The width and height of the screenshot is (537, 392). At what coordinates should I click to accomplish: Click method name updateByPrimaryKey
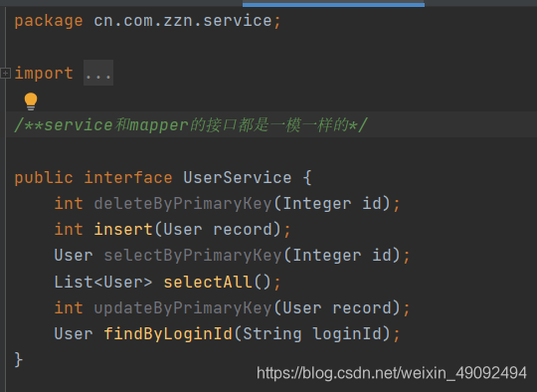pos(183,308)
